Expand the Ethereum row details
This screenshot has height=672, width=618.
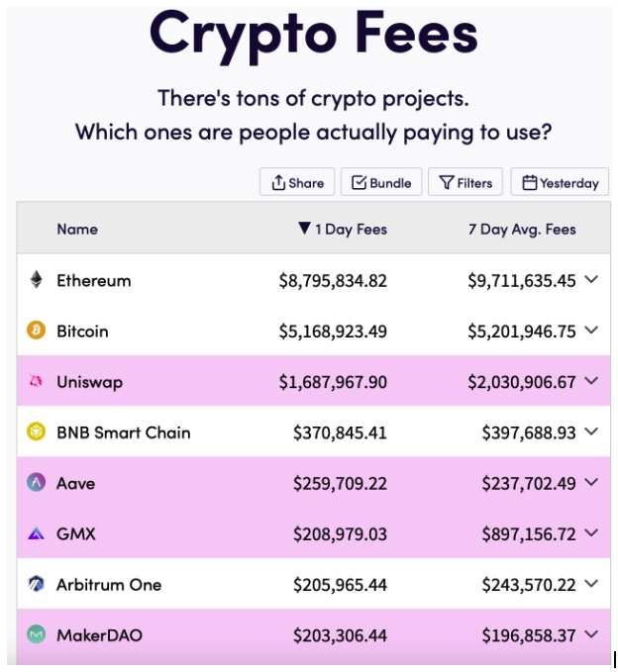pyautogui.click(x=591, y=280)
